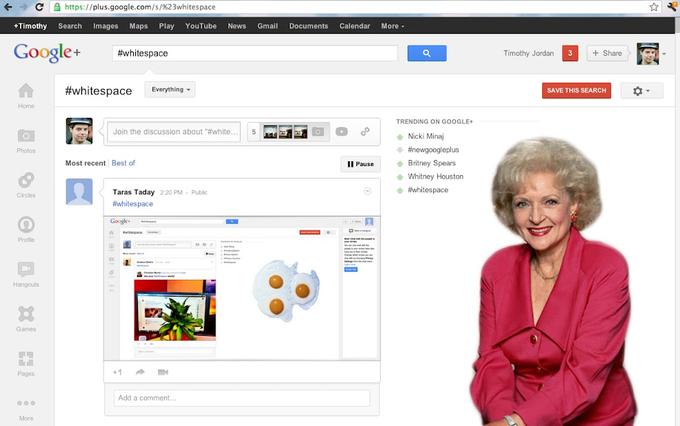Screen dimensions: 680x426
Task: Click the blue search magnifier button
Action: 427,53
